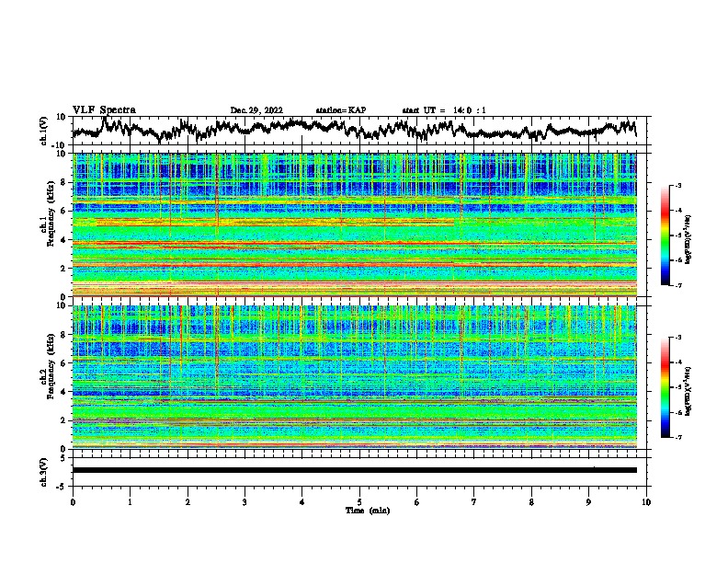The width and height of the screenshot is (728, 563).
Task: Click the ch.2 spectrogram color scale bar
Action: point(665,387)
